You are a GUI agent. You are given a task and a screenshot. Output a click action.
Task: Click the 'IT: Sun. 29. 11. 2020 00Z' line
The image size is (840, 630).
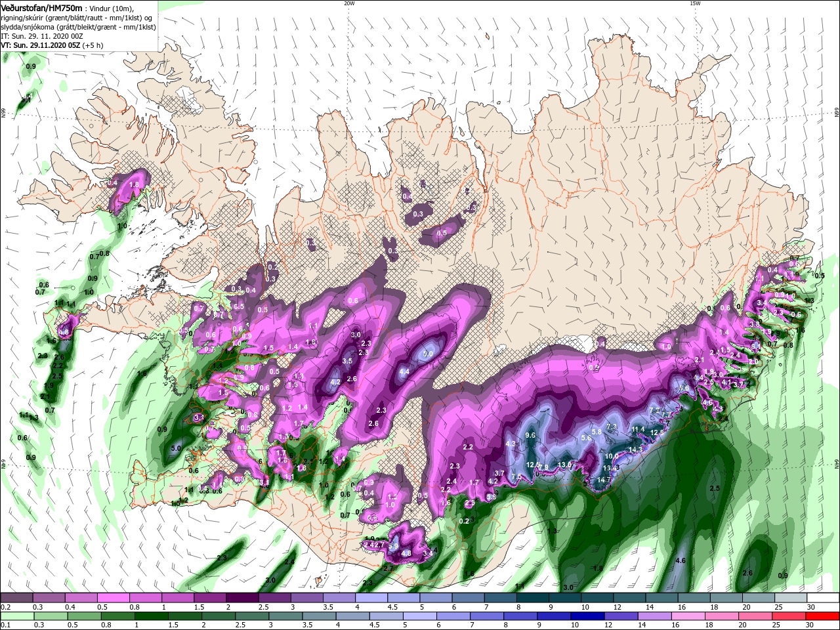point(41,37)
